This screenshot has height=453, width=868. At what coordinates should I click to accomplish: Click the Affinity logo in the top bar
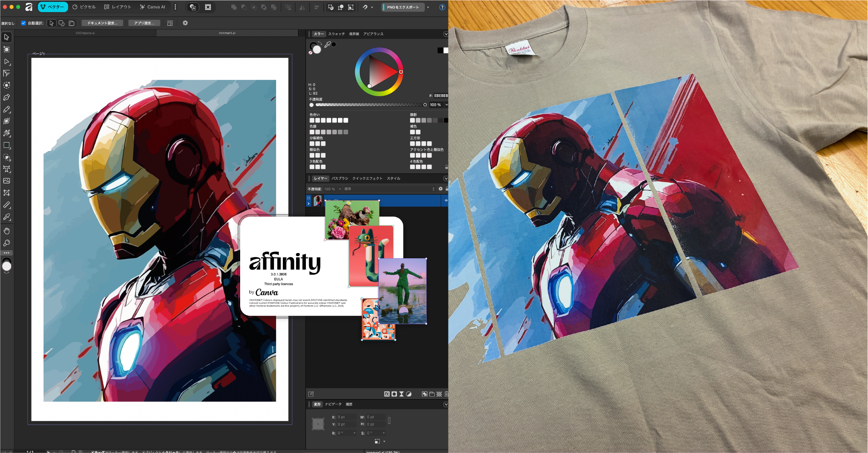(29, 7)
